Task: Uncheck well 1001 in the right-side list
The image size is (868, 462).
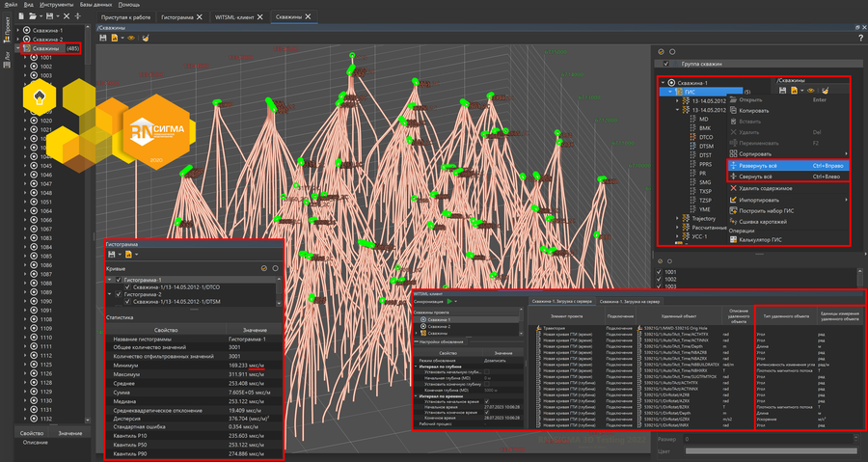Action: click(661, 273)
